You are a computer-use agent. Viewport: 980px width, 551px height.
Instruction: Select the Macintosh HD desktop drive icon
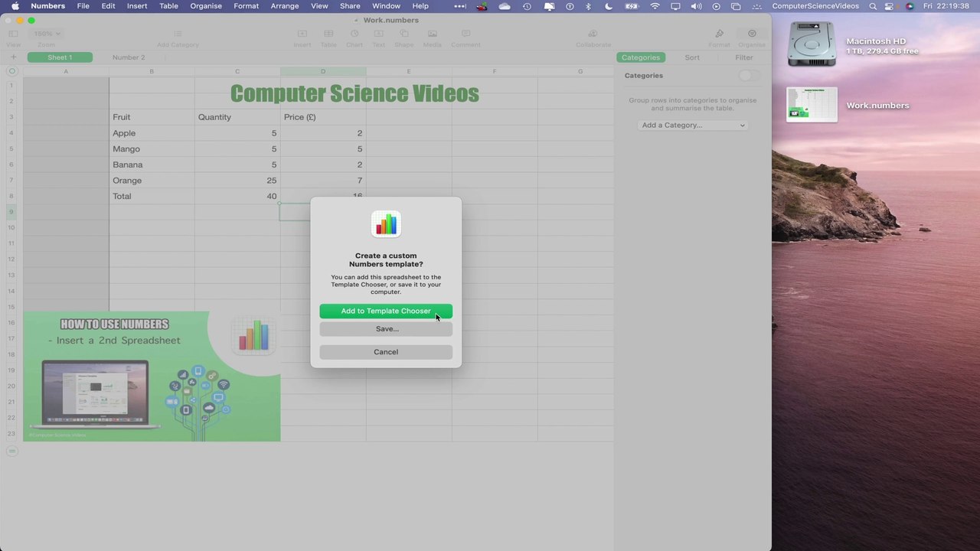(812, 44)
